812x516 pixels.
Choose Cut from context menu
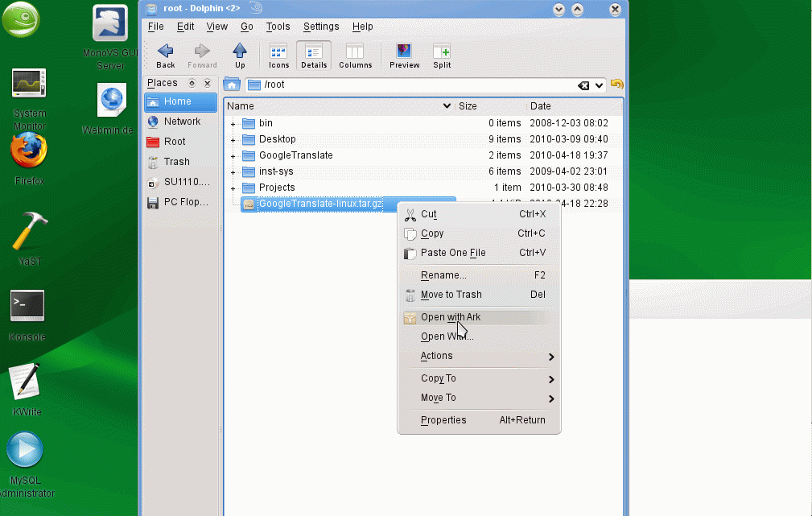click(x=479, y=214)
